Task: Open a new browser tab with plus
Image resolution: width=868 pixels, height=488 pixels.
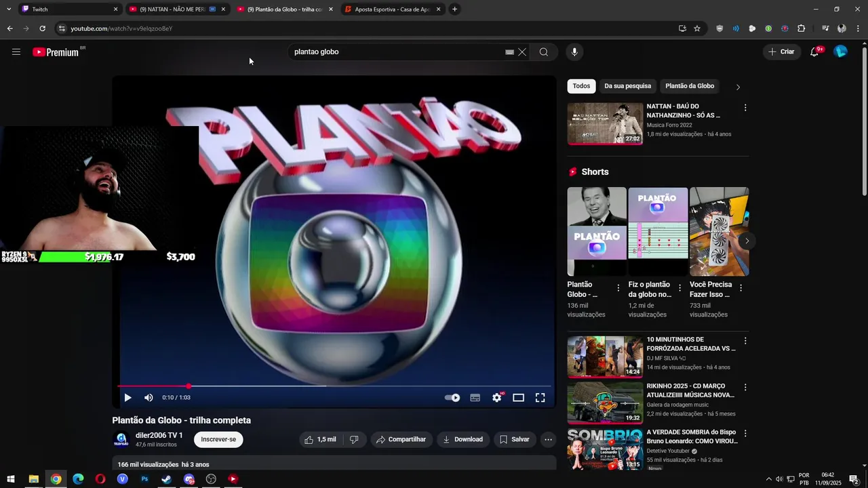Action: 454,9
